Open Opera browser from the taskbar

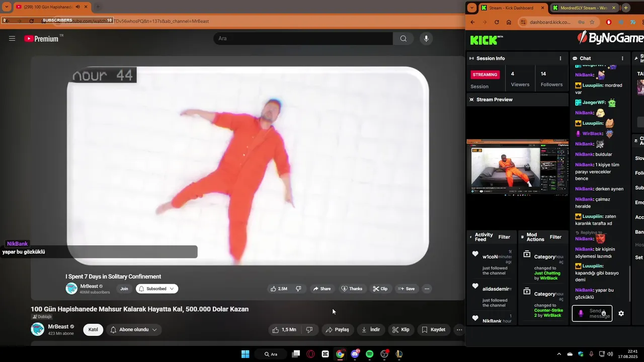[310, 354]
